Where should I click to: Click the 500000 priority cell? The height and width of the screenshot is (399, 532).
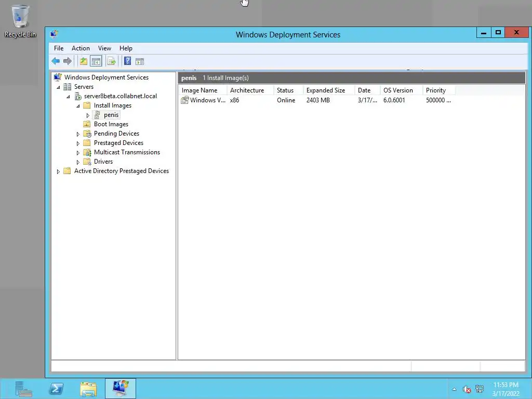(x=438, y=100)
